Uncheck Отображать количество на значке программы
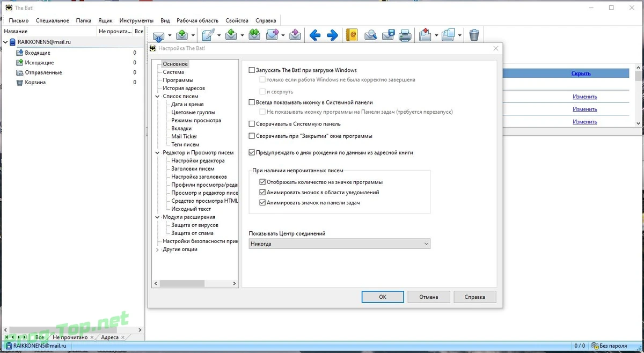644x353 pixels. [262, 182]
